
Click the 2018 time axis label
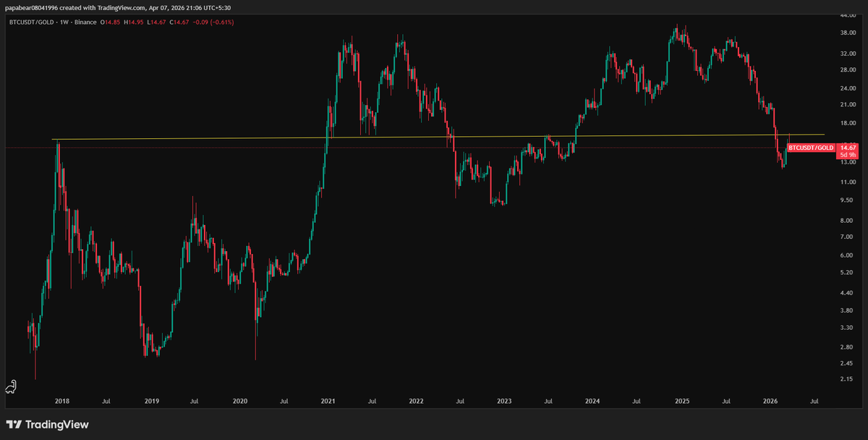tap(61, 400)
